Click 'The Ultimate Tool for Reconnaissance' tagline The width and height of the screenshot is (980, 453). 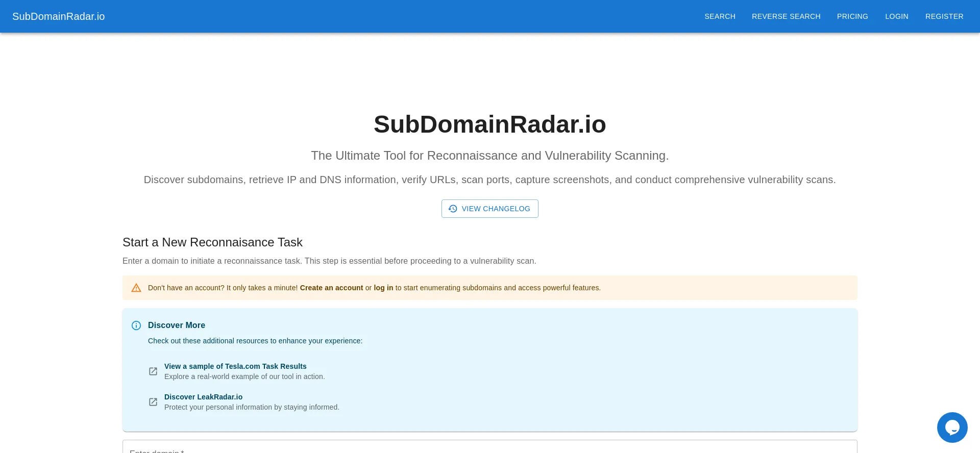pyautogui.click(x=490, y=156)
